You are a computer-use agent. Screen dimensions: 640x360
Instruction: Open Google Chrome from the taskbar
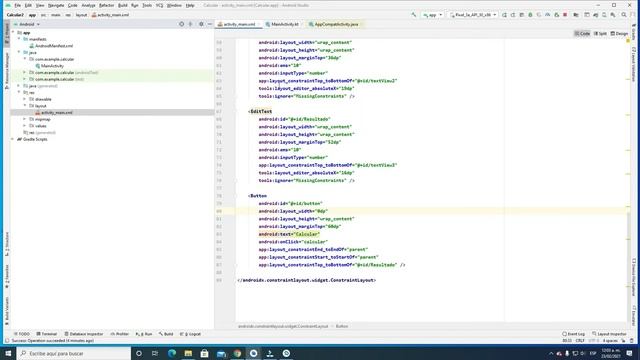(x=237, y=353)
